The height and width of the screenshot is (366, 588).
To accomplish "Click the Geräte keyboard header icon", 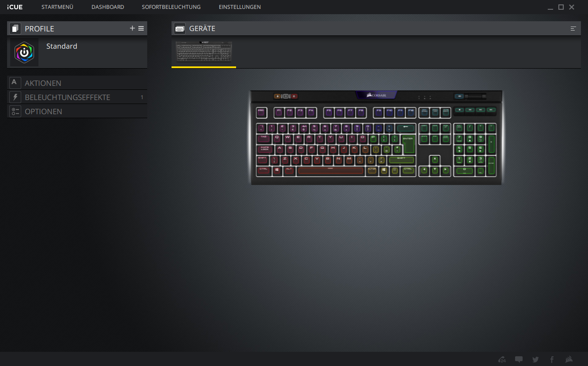I will [179, 28].
